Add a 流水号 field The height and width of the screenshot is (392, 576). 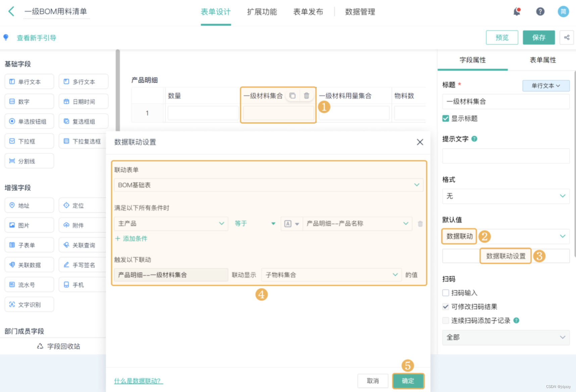29,284
